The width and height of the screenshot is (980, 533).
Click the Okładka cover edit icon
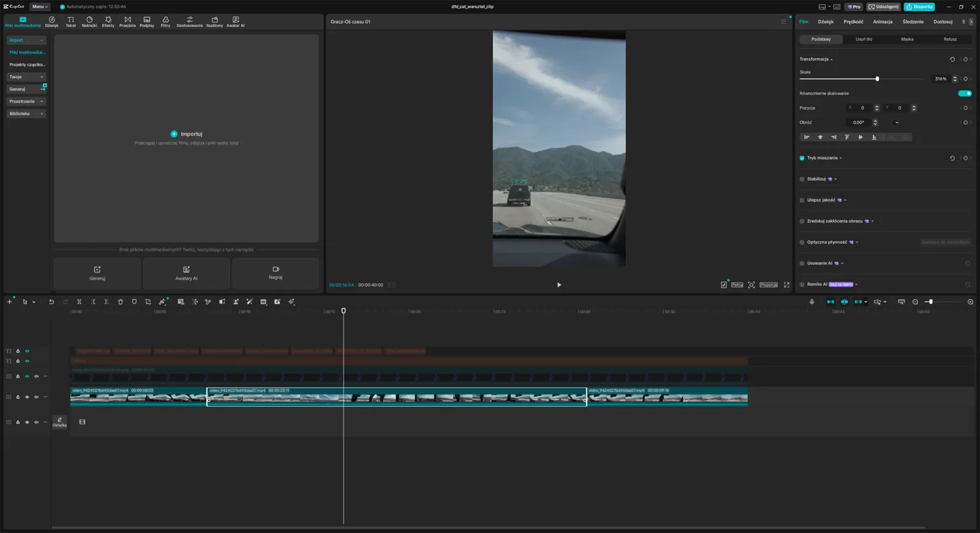[x=59, y=421]
